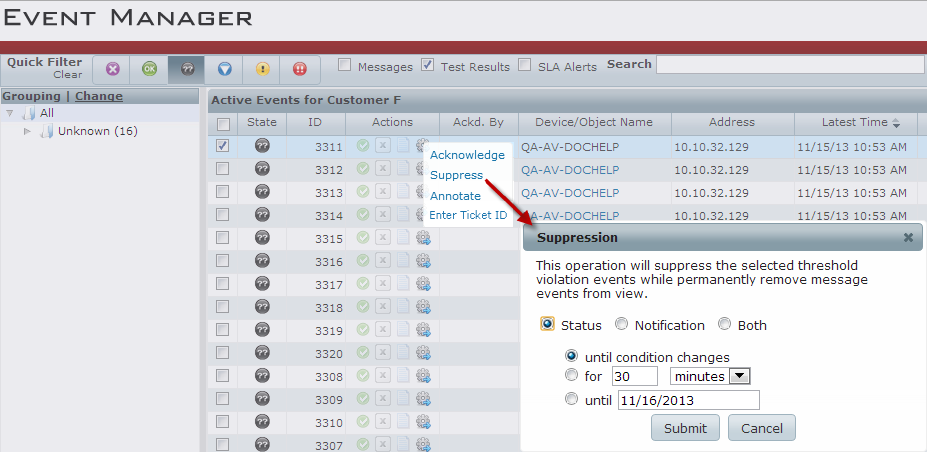Click green acknowledge icon for event 3316
Image resolution: width=927 pixels, height=452 pixels.
point(363,261)
